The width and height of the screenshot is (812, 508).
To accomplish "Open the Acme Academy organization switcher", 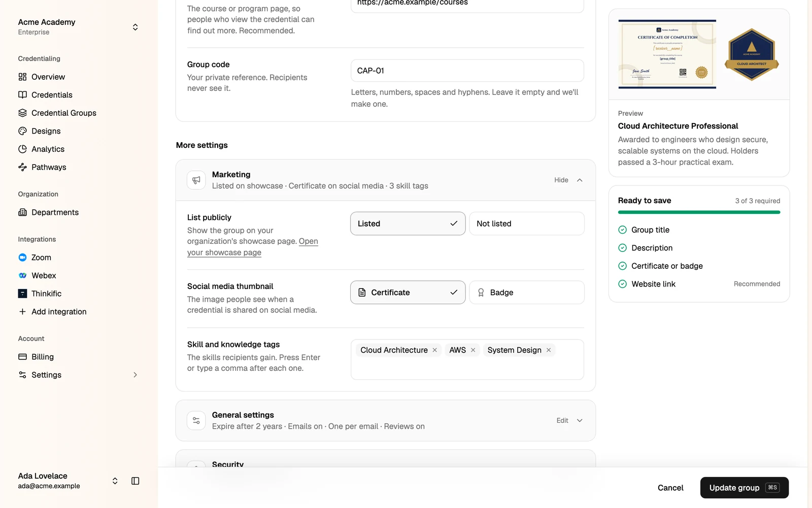I will tap(78, 27).
